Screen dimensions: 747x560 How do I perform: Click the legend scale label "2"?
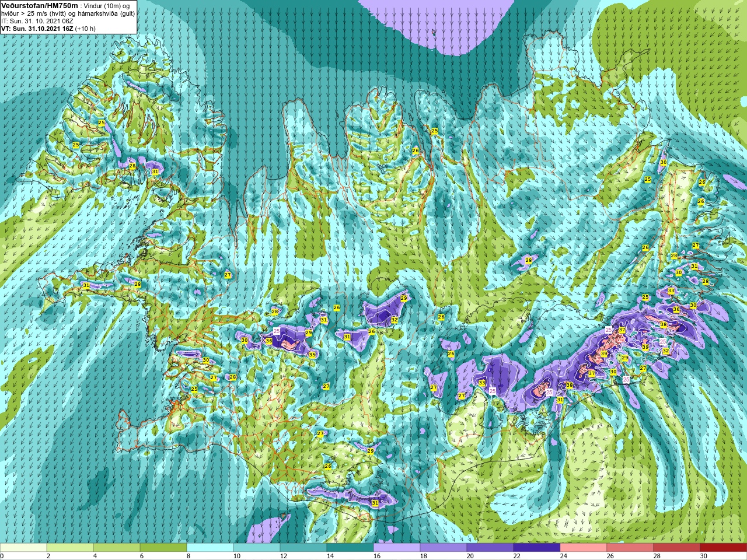point(49,556)
